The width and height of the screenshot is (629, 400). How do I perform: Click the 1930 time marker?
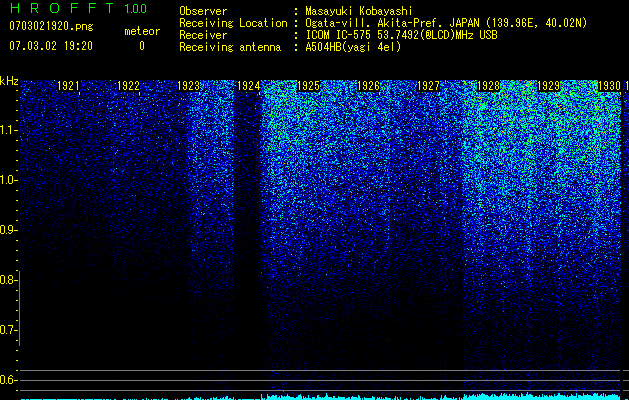pos(609,86)
